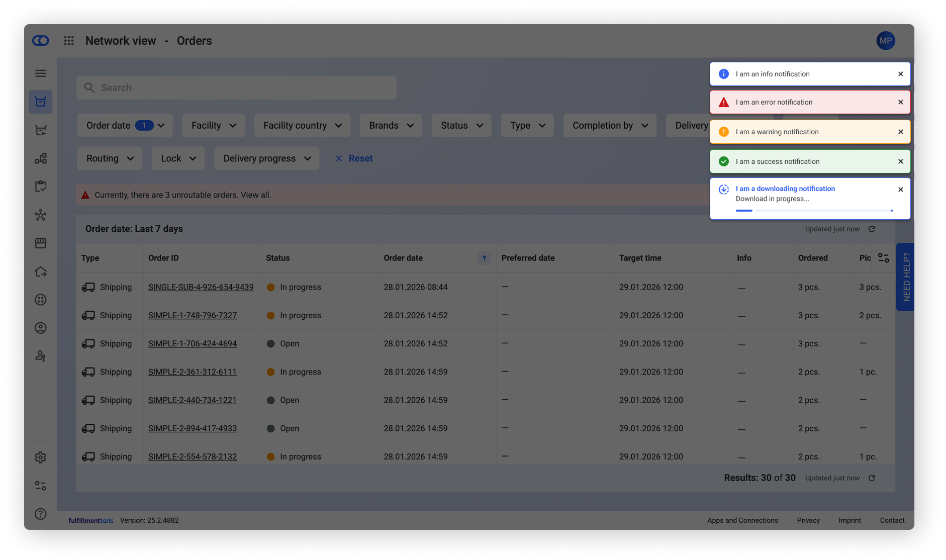
Task: Open the settings gear in sidebar
Action: click(x=41, y=457)
